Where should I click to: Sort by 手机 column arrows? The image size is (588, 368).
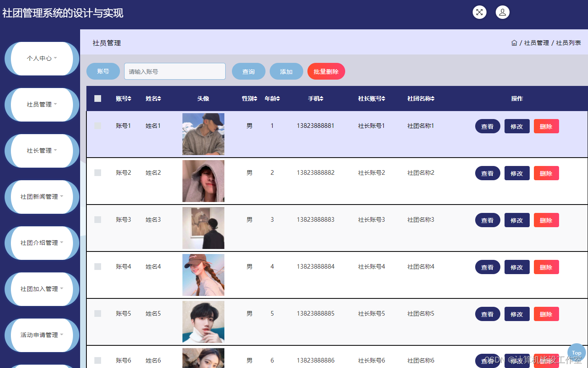pyautogui.click(x=322, y=98)
